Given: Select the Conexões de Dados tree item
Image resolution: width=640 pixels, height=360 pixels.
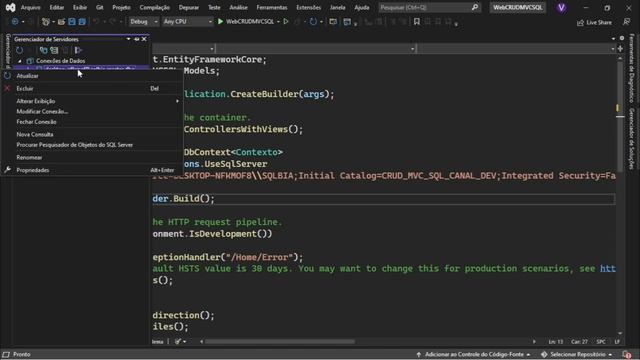Looking at the screenshot, I should pyautogui.click(x=60, y=61).
